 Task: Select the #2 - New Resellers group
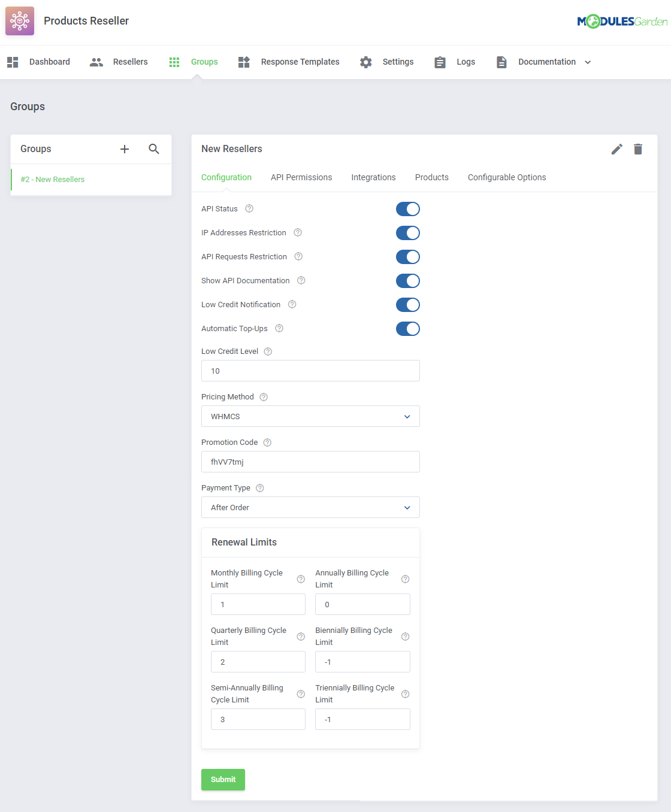(91, 180)
